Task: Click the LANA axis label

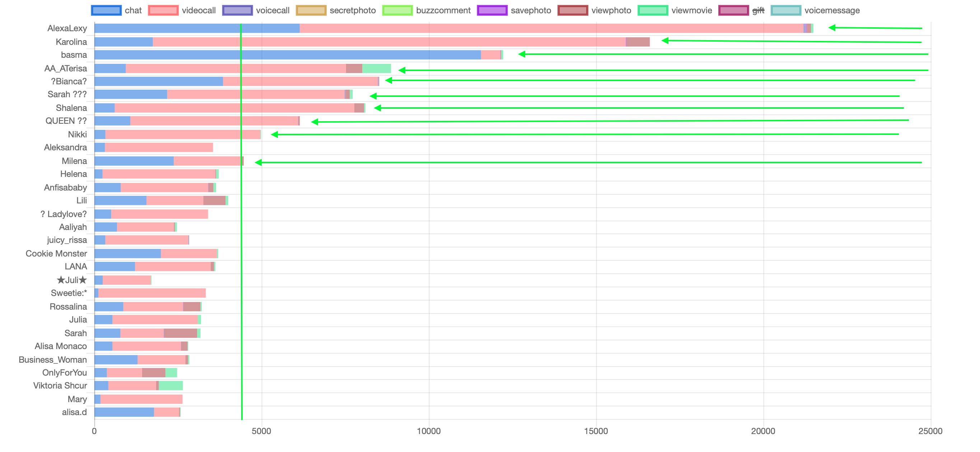Action: 76,267
